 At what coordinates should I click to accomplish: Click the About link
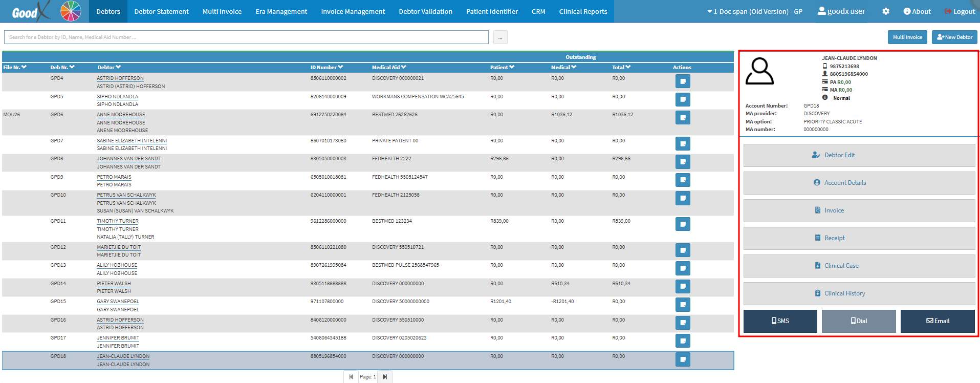click(917, 11)
